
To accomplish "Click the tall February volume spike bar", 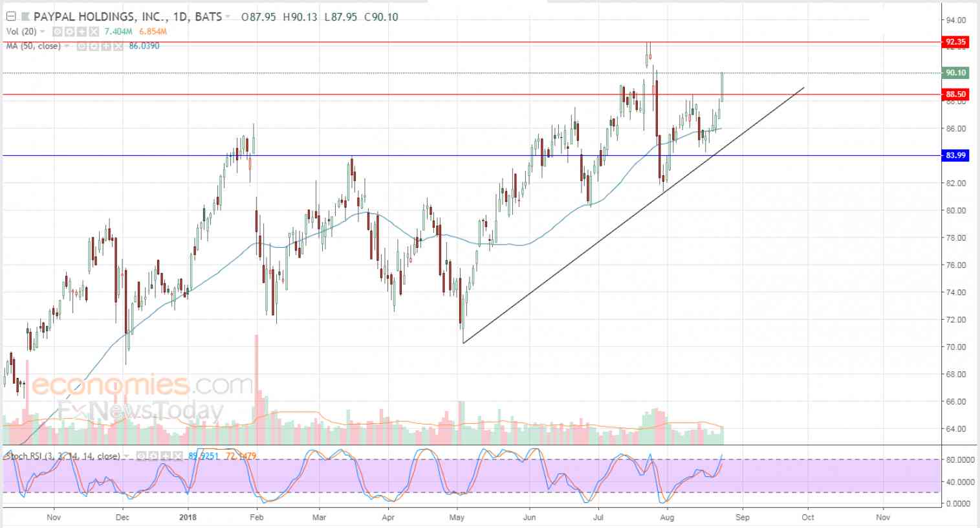I will (257, 389).
